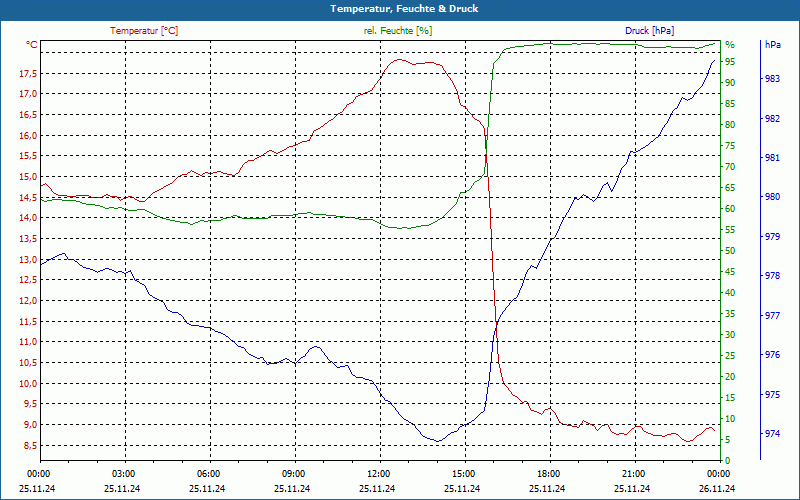The image size is (800, 500).
Task: Click the "15,5" temperature axis value
Action: (x=28, y=156)
